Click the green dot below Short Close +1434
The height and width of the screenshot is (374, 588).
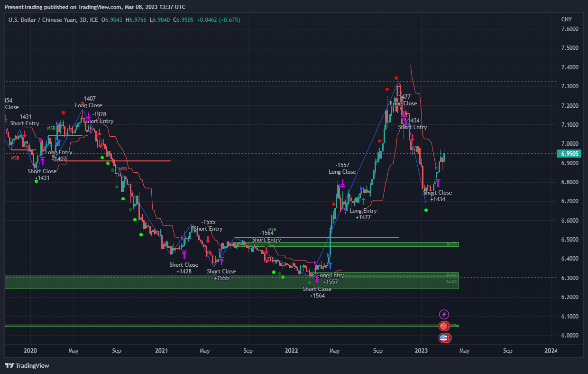point(426,210)
